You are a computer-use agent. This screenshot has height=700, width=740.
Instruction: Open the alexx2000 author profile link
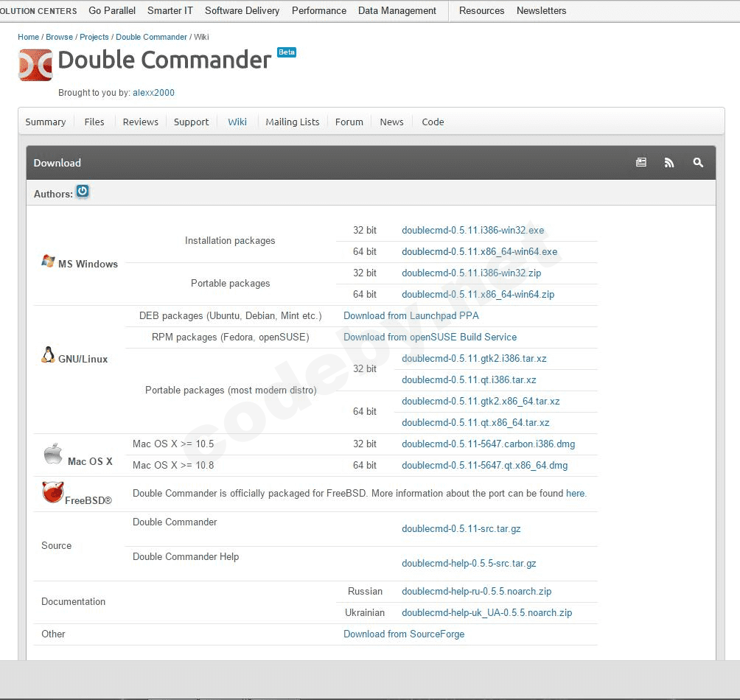(x=153, y=92)
